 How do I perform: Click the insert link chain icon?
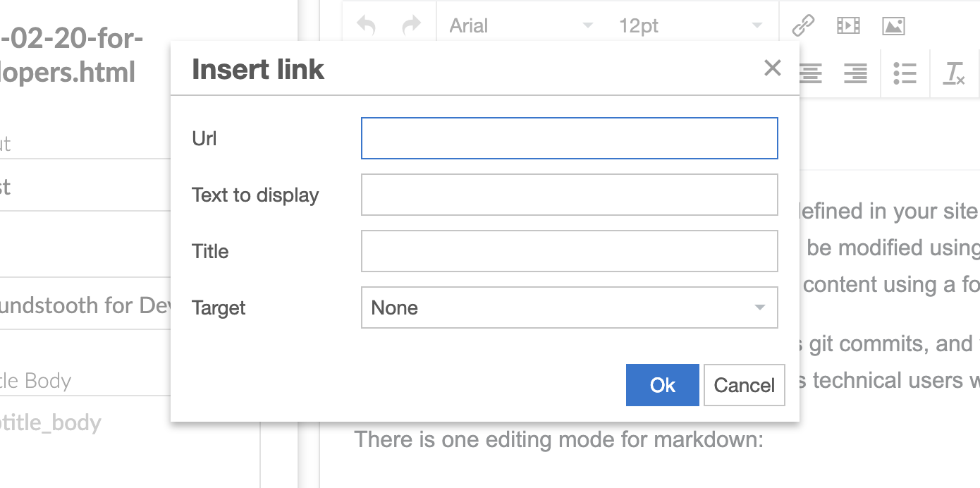click(803, 26)
